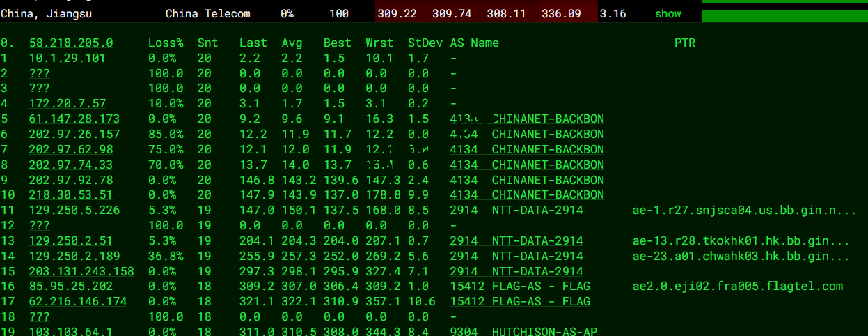The width and height of the screenshot is (868, 336).
Task: Select the IP address 202.97.74.33
Action: [71, 165]
